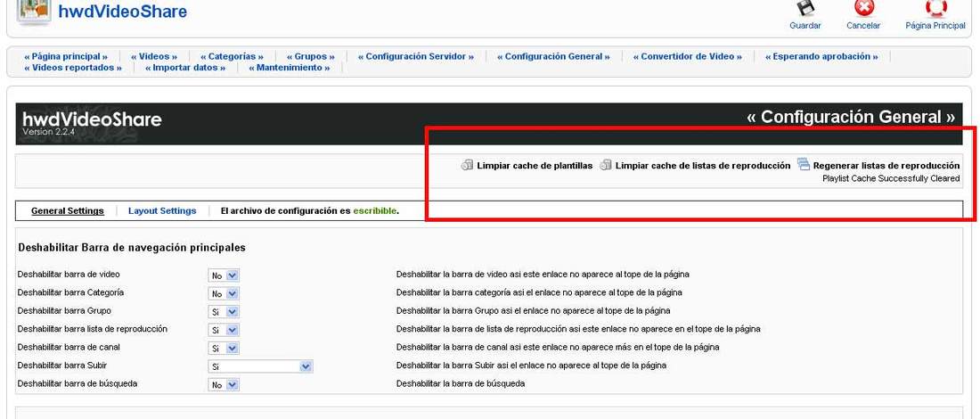This screenshot has height=419, width=980.
Task: Switch to General Settings tab
Action: click(68, 210)
